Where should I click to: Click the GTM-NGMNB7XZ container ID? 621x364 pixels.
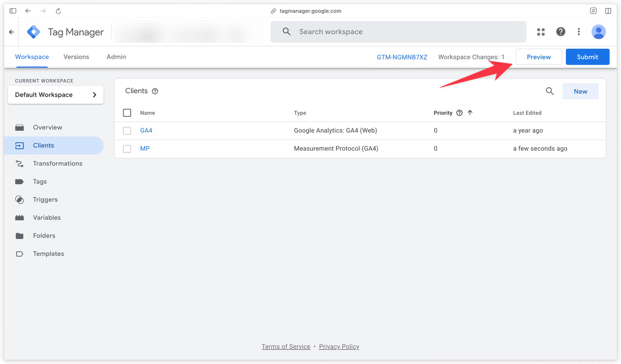click(x=402, y=57)
